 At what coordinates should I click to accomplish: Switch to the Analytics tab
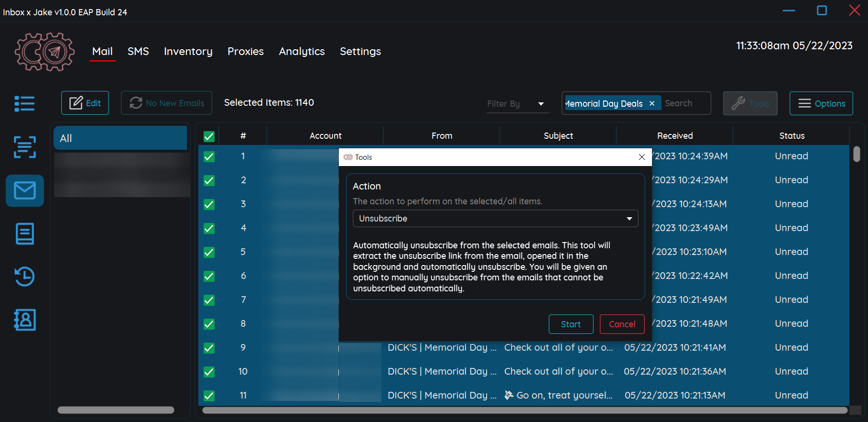(x=302, y=51)
